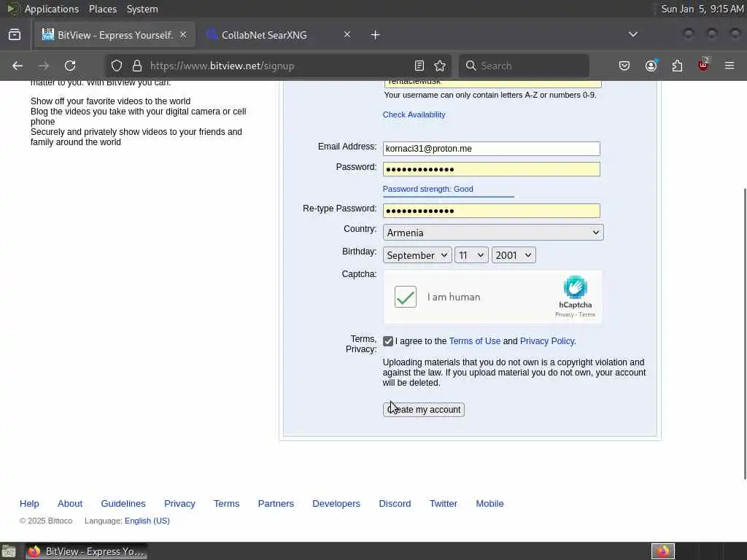Click hCaptcha Privacy link
Screen dimensions: 747x560
tap(564, 315)
